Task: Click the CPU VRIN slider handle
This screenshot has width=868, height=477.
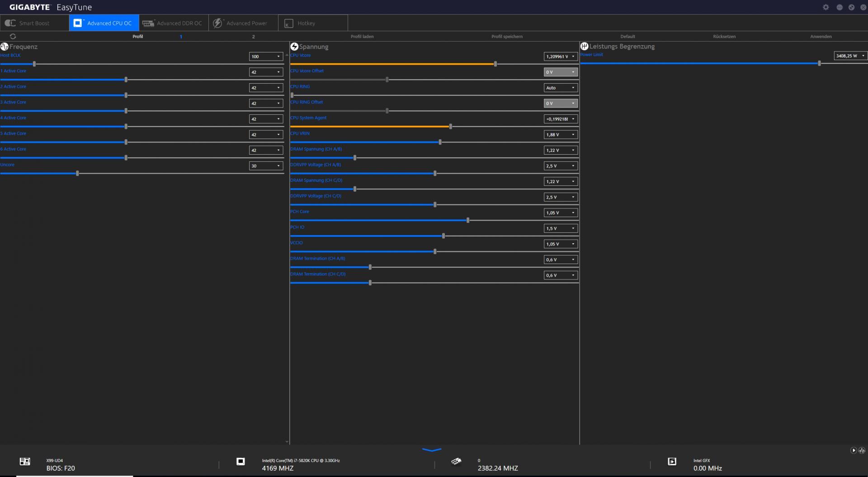Action: (x=440, y=142)
